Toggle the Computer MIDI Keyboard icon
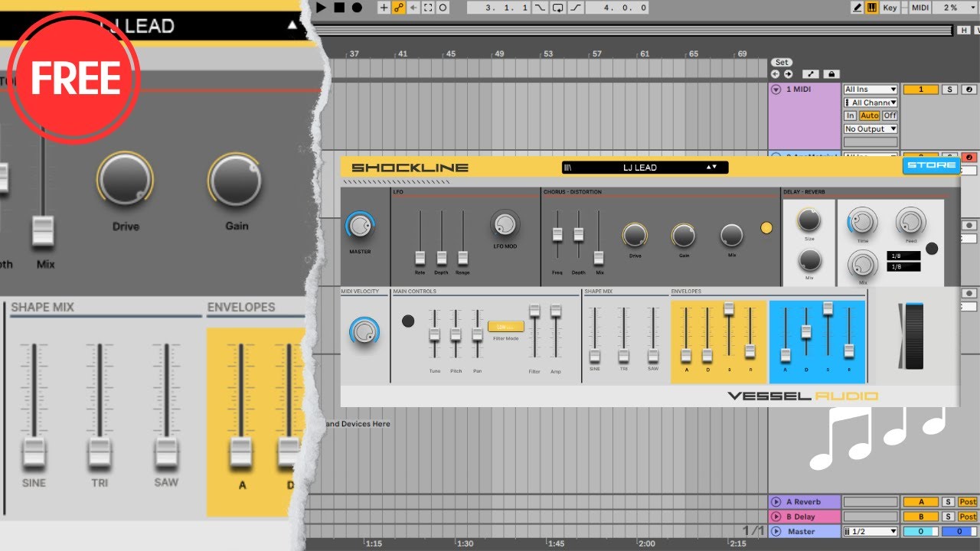 tap(872, 8)
